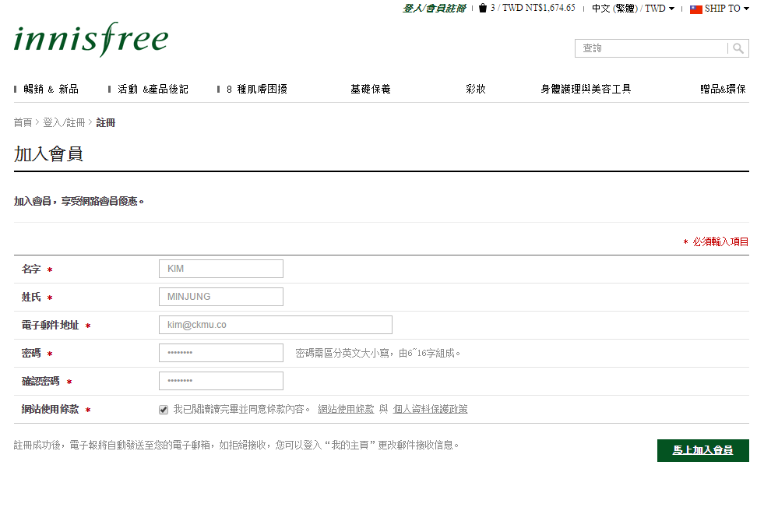Go to 登入/註冊 breadcrumb
The image size is (764, 532).
[x=64, y=122]
